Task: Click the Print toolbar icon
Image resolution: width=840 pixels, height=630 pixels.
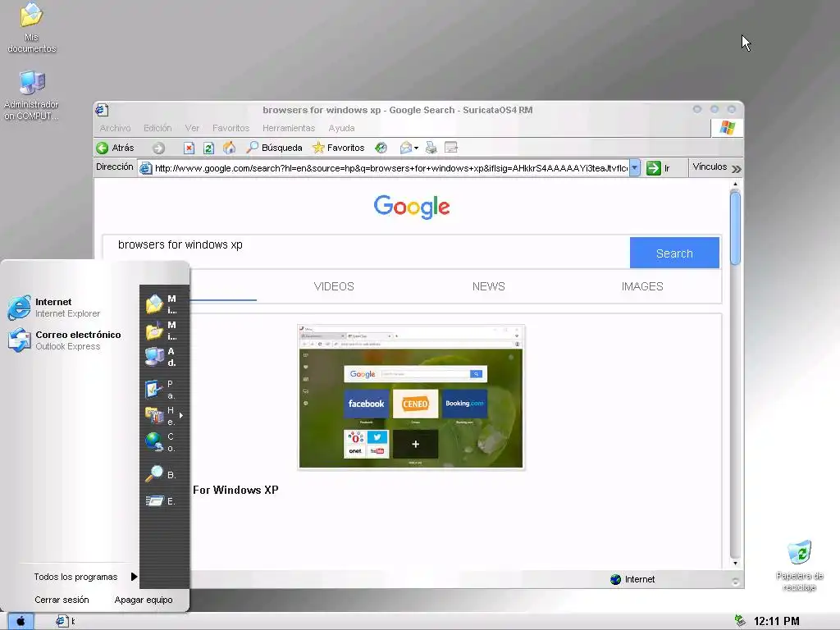Action: click(x=431, y=148)
